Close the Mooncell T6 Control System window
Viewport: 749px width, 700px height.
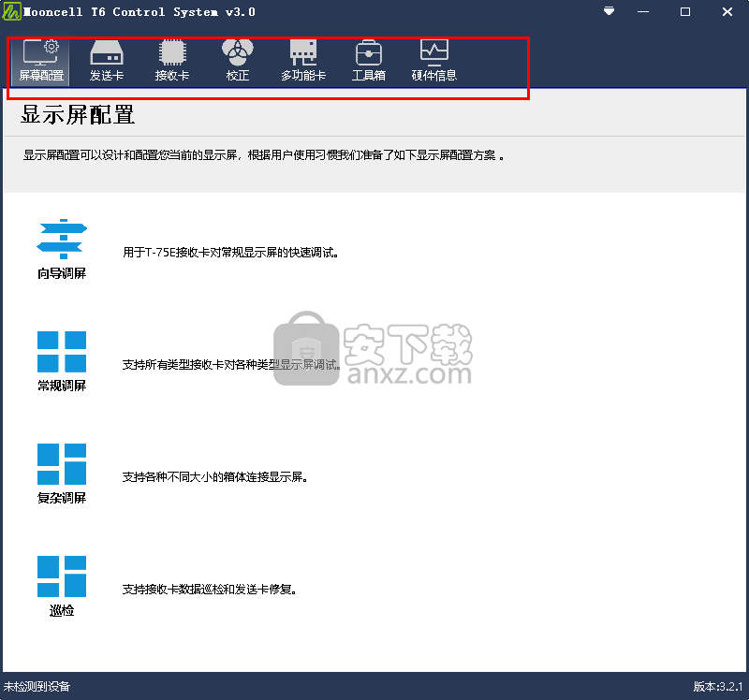pos(727,12)
